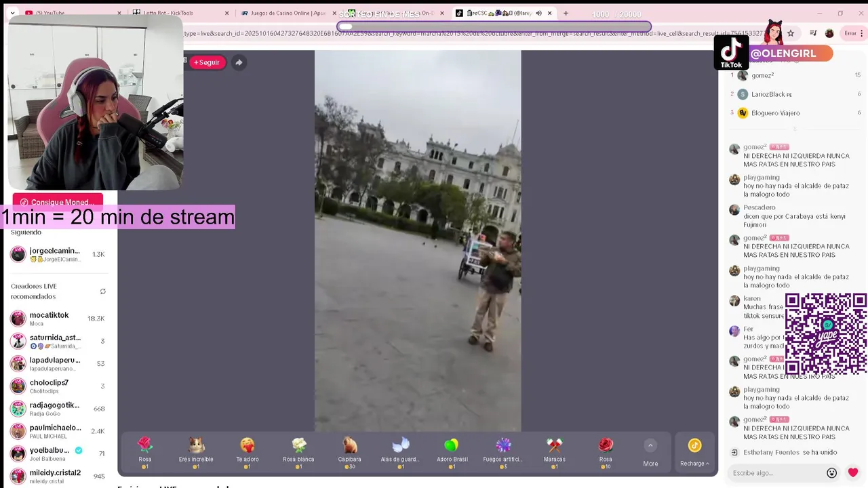Close the YouTube tab
The width and height of the screenshot is (868, 488).
pos(119,13)
